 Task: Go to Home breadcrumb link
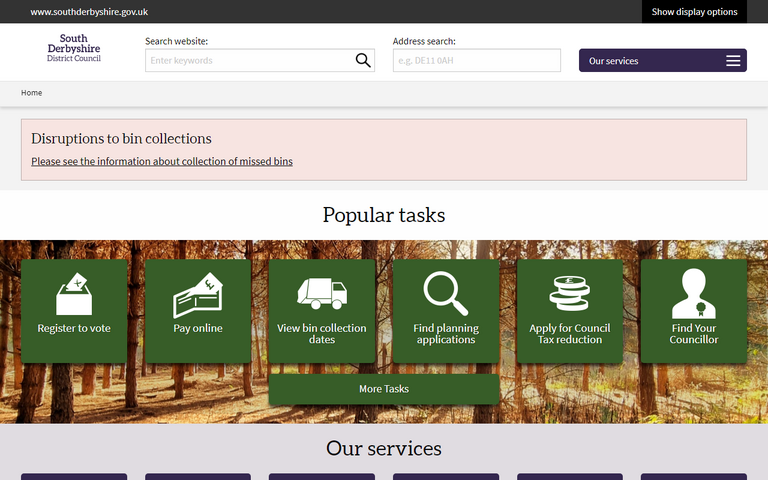click(x=32, y=93)
